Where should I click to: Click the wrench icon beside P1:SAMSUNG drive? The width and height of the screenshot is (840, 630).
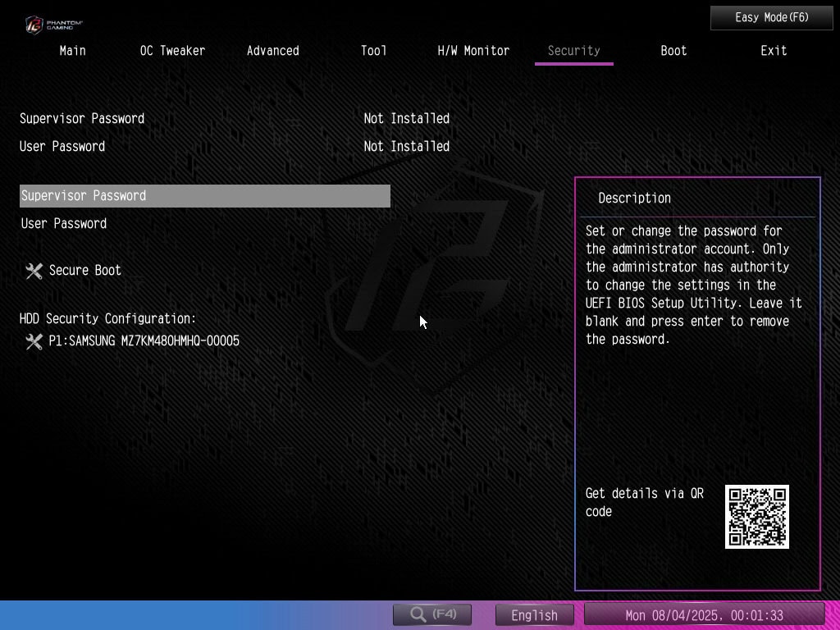click(34, 342)
